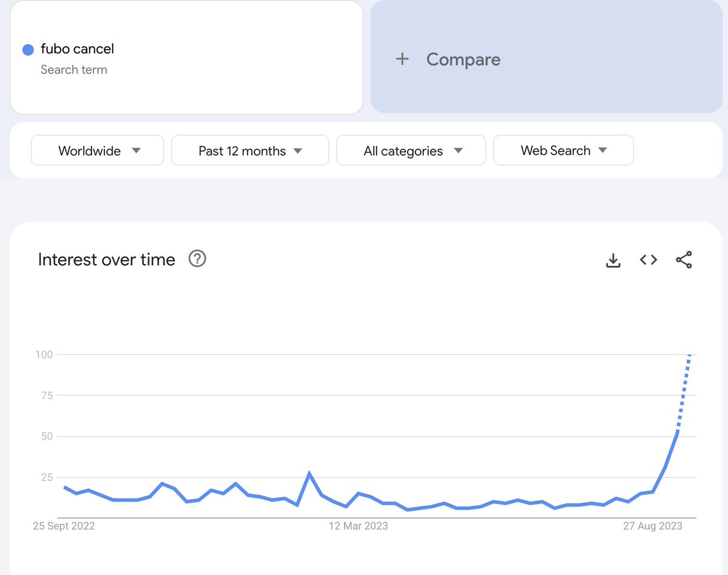Click the Compare card to add term
Screen dimensions: 728x575
[547, 57]
